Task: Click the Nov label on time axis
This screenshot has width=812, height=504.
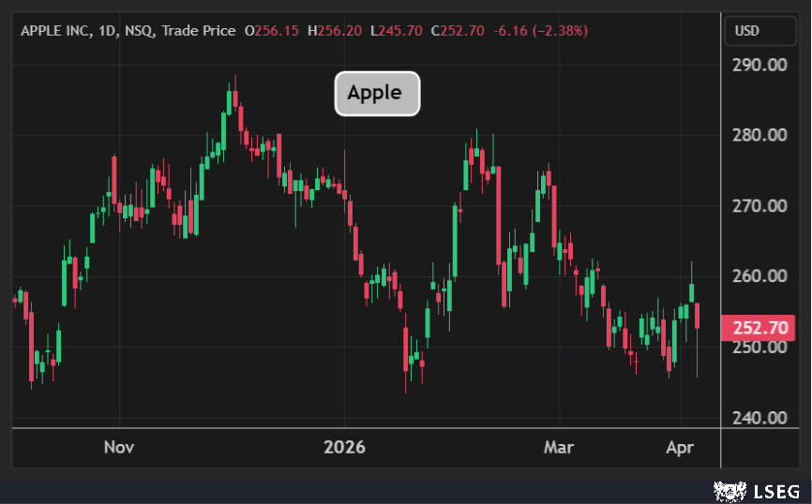Action: [x=119, y=447]
